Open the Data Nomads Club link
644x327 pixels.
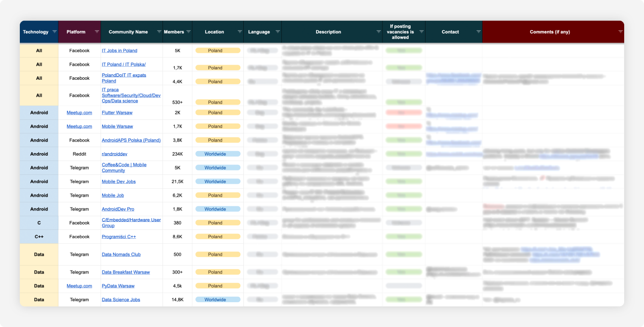[121, 255]
